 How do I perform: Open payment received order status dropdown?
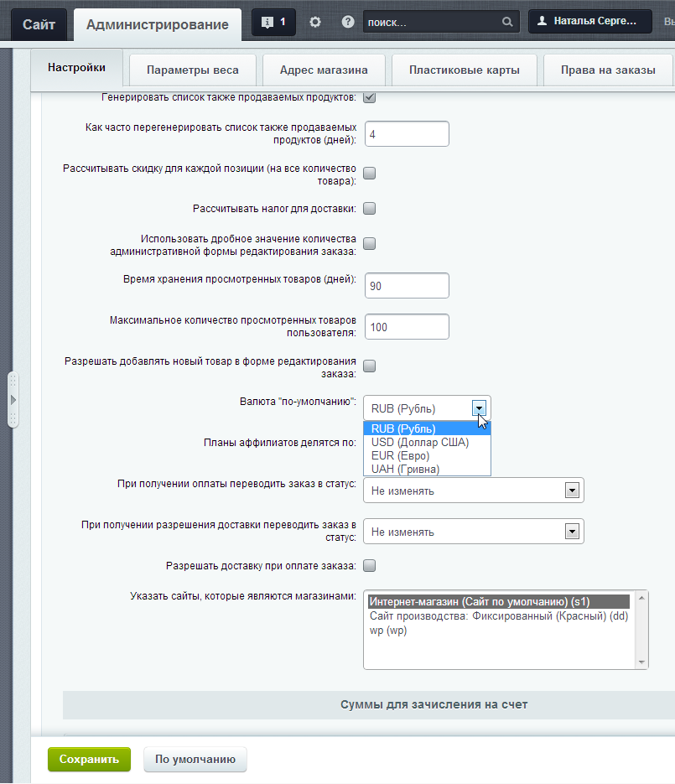pyautogui.click(x=474, y=491)
